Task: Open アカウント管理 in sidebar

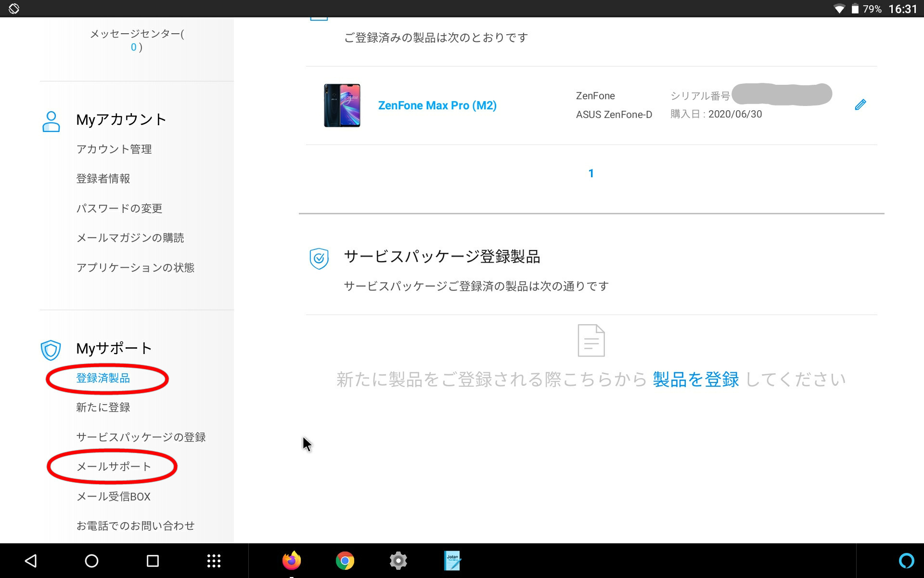Action: coord(114,149)
